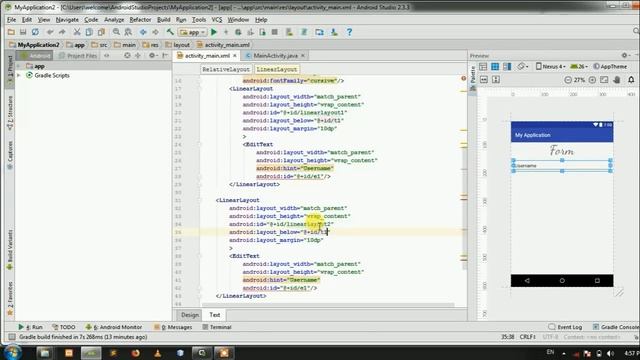Click the preview notifications bell icon

(x=631, y=80)
